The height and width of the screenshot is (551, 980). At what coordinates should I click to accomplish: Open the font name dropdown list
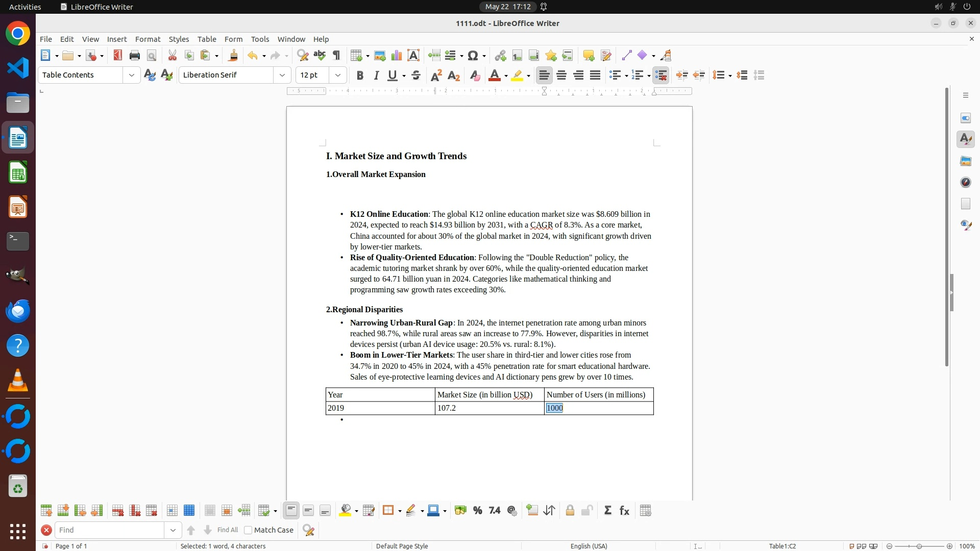[282, 75]
